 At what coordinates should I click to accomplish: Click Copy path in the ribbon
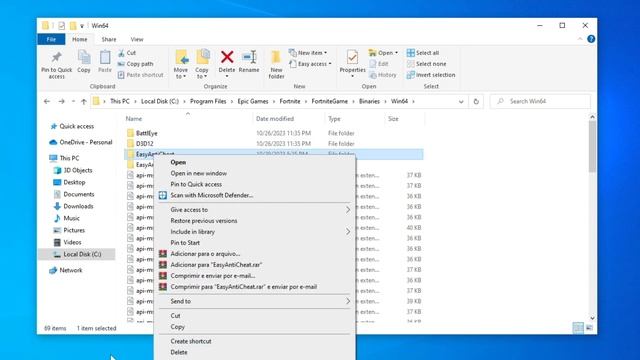[x=136, y=64]
